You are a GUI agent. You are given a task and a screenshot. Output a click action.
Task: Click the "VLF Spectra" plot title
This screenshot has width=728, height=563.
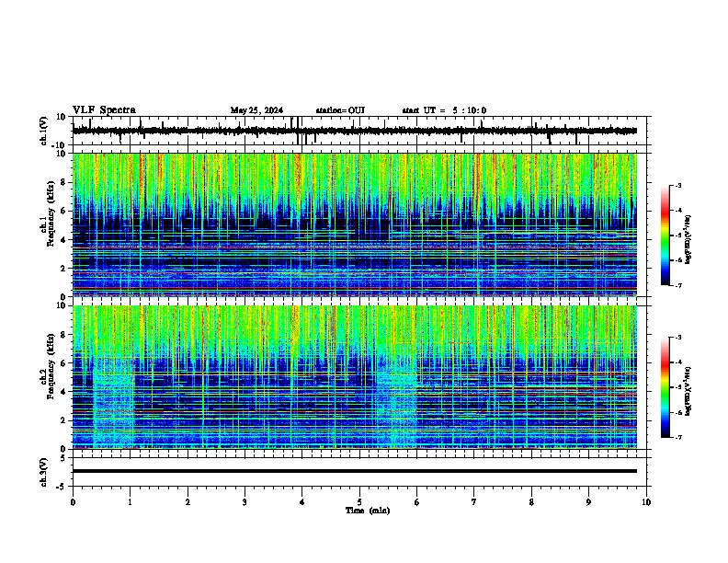pos(104,110)
